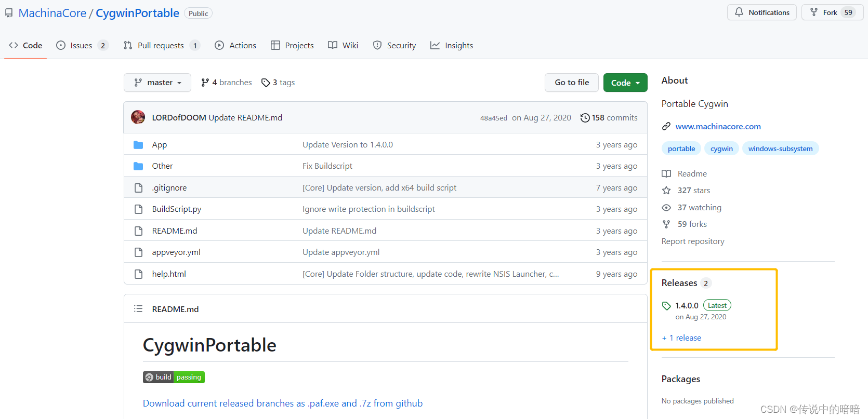Click the file icon next to appveyor.yml
Viewport: 868px width, 419px height.
(138, 252)
